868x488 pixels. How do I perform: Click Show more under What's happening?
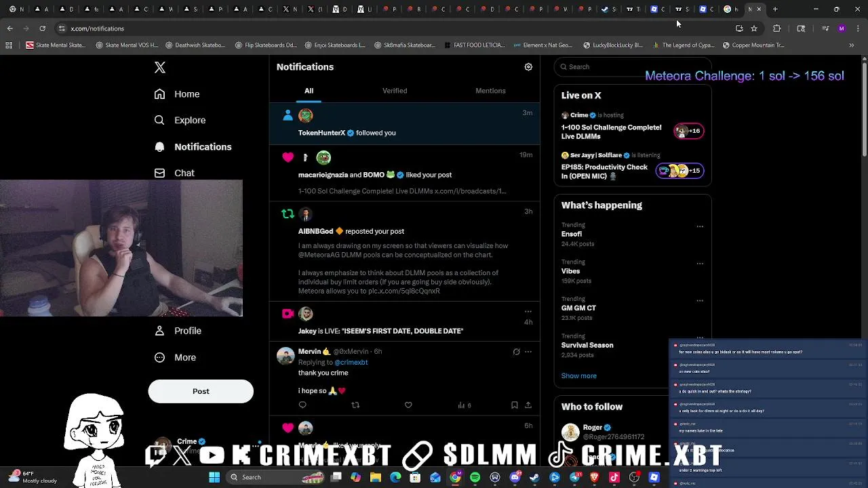(x=578, y=375)
